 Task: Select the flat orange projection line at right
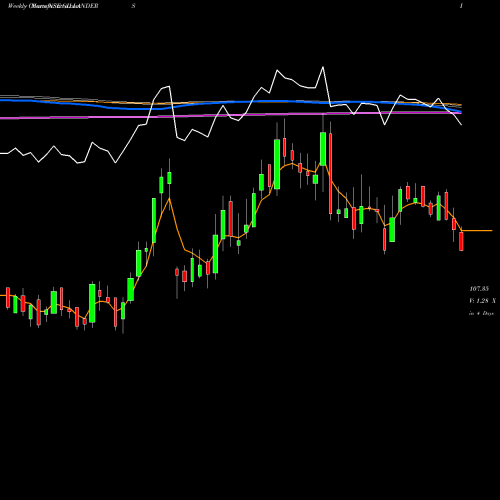(477, 230)
